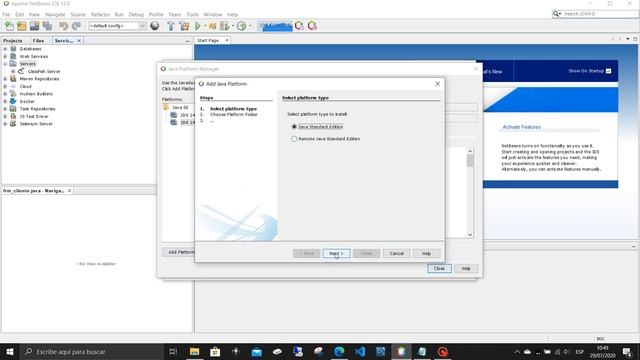This screenshot has height=360, width=640.
Task: Click the Docker whale icon
Action: 13,101
